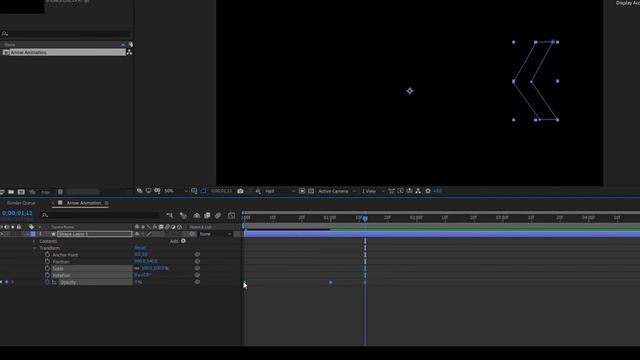Open the Timeline button in viewer toolbar
This screenshot has width=640, height=360.
coord(410,191)
